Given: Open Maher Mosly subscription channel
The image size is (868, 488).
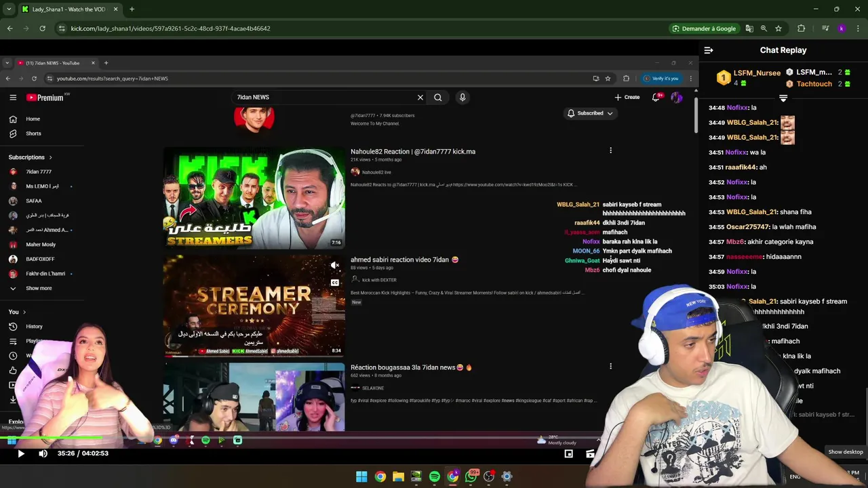Looking at the screenshot, I should [x=41, y=244].
